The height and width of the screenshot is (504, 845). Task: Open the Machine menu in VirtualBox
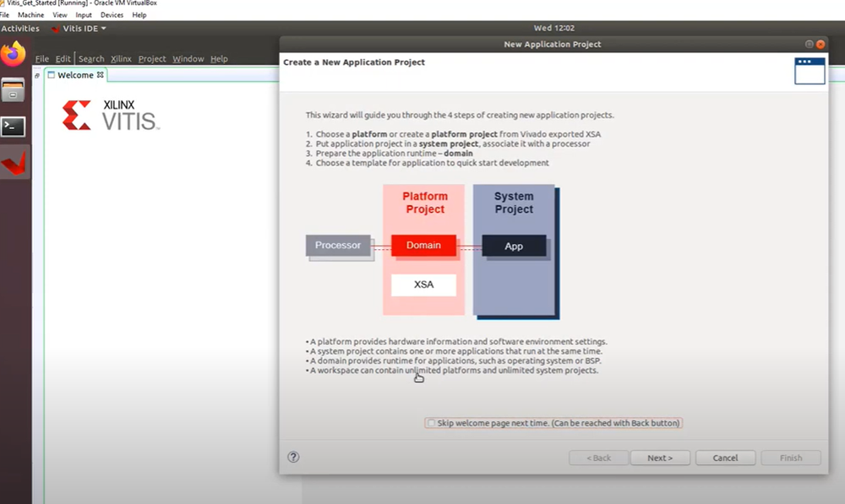tap(30, 14)
